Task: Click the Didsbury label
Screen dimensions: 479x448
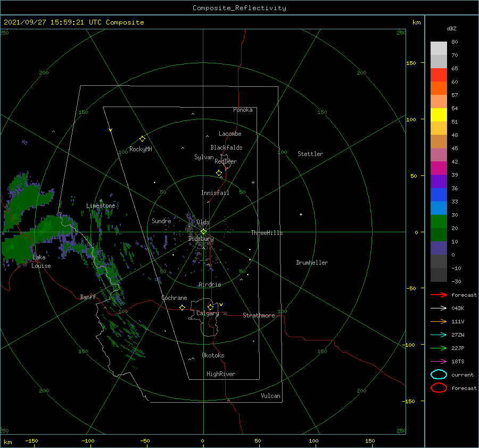Action: tap(201, 239)
